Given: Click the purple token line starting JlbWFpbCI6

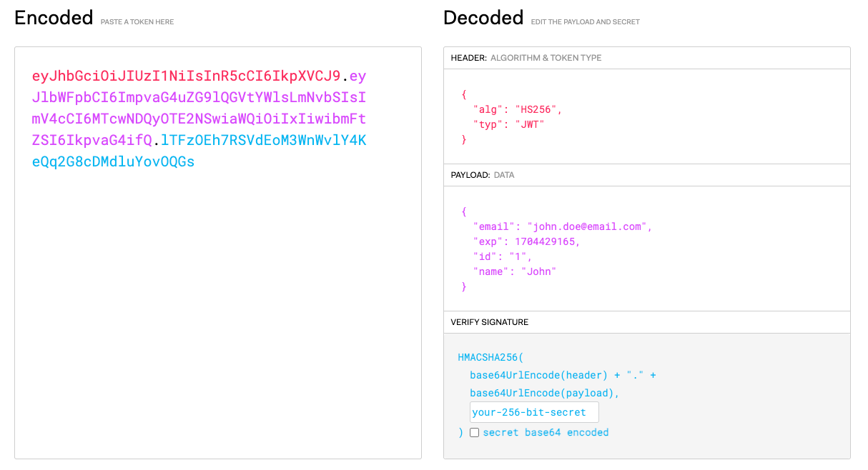Looking at the screenshot, I should coord(199,97).
